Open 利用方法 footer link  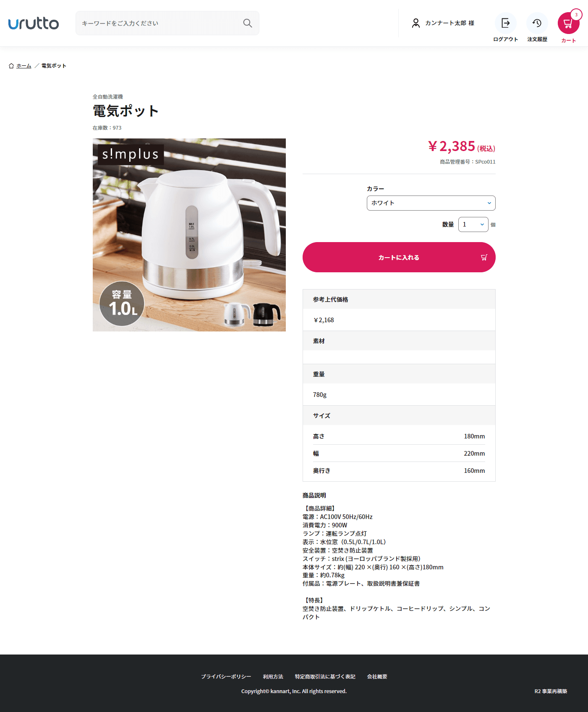[x=273, y=676]
